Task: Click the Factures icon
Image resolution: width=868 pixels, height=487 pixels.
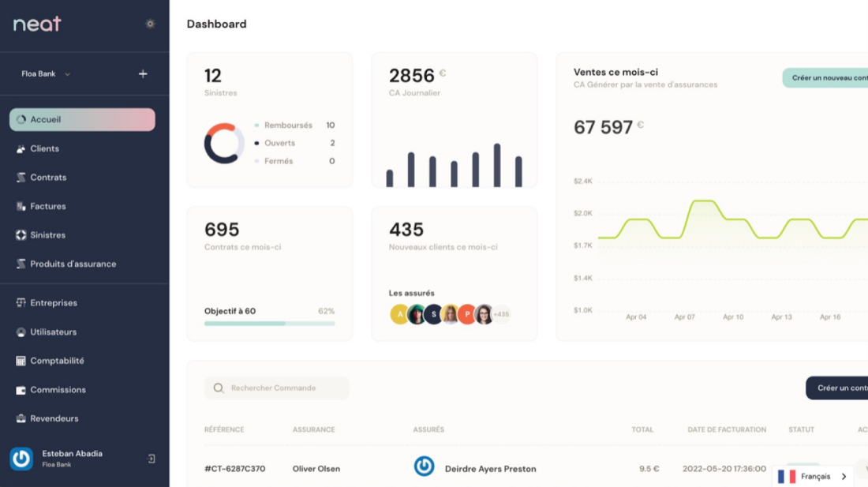Action: pos(21,207)
